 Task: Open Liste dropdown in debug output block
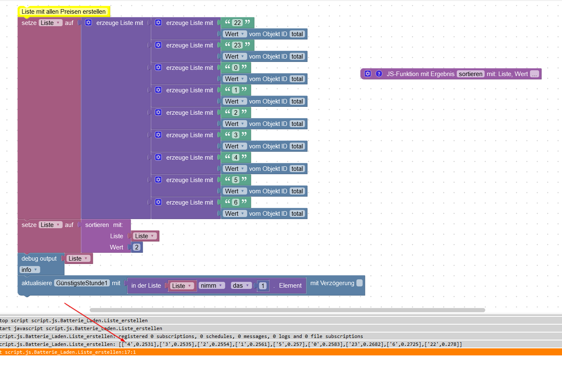click(79, 259)
